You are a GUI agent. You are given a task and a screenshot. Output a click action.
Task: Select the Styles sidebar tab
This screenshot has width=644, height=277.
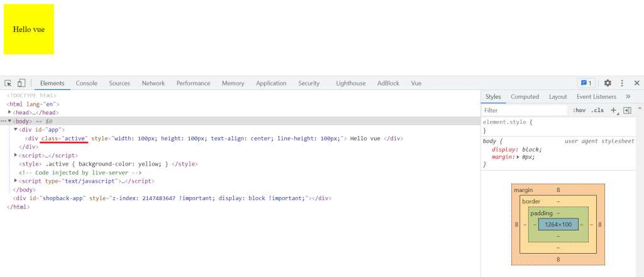(x=493, y=96)
